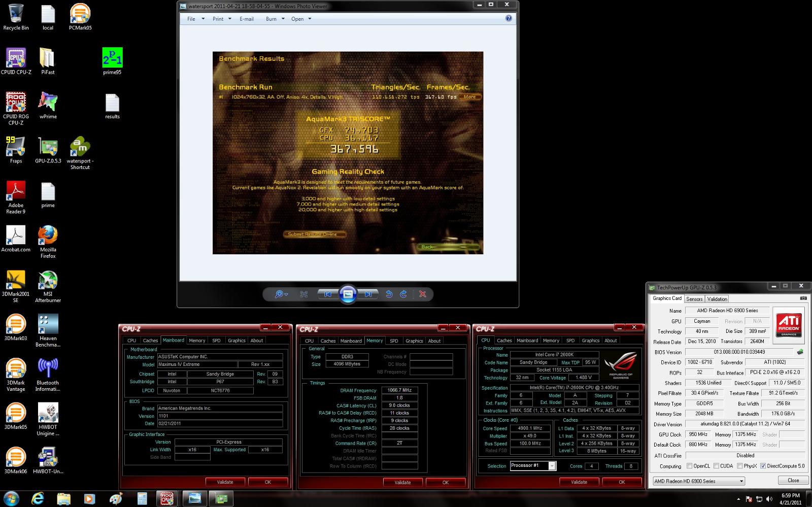Launch the Fraps desktop icon
This screenshot has width=812, height=507.
point(16,150)
